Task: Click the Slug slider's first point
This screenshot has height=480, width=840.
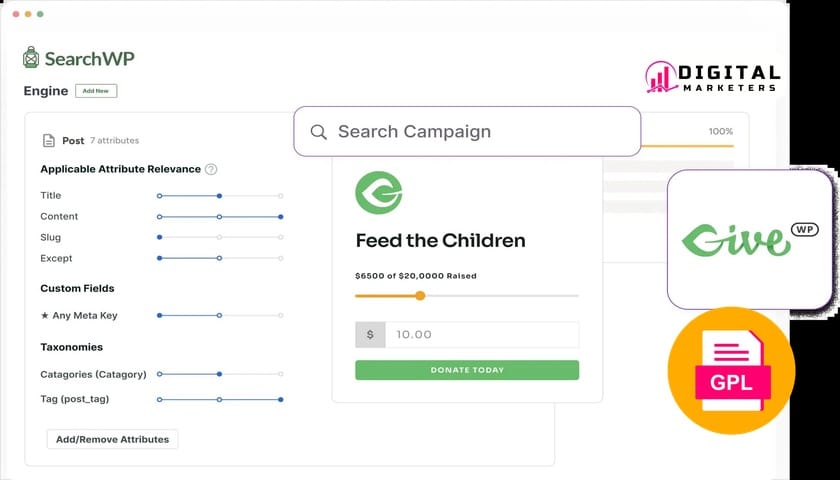Action: coord(159,237)
